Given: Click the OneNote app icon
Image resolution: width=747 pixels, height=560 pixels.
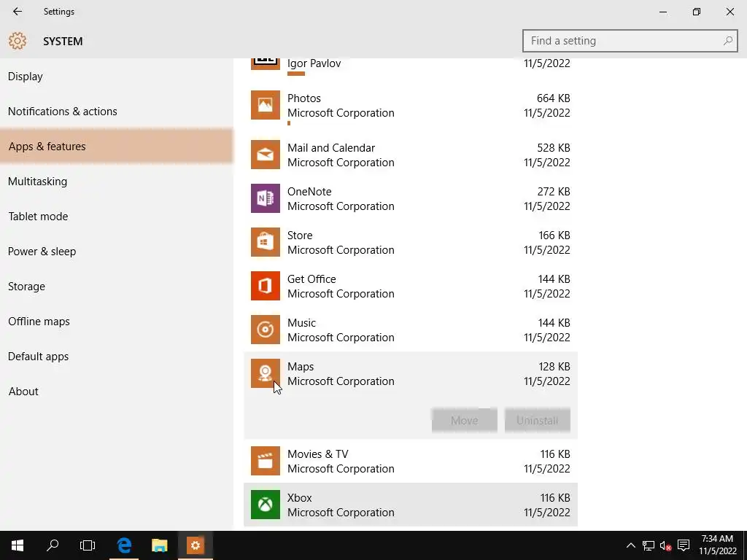Looking at the screenshot, I should (x=266, y=198).
